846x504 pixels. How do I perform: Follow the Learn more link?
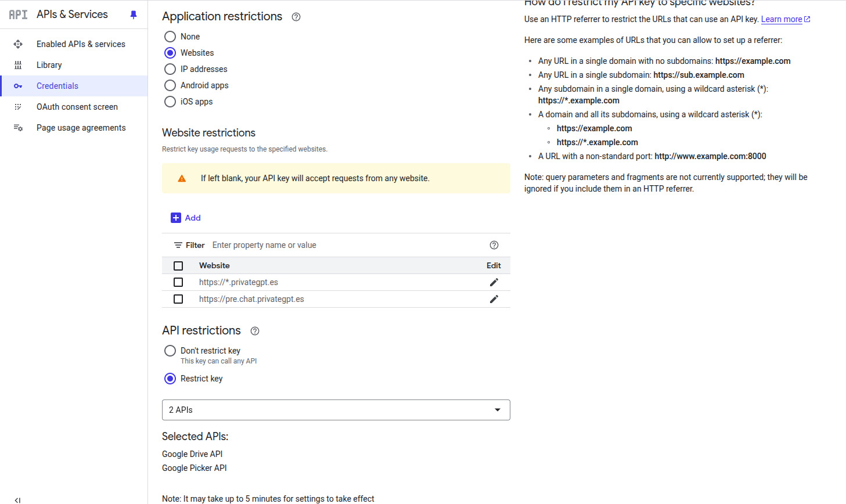pyautogui.click(x=782, y=19)
